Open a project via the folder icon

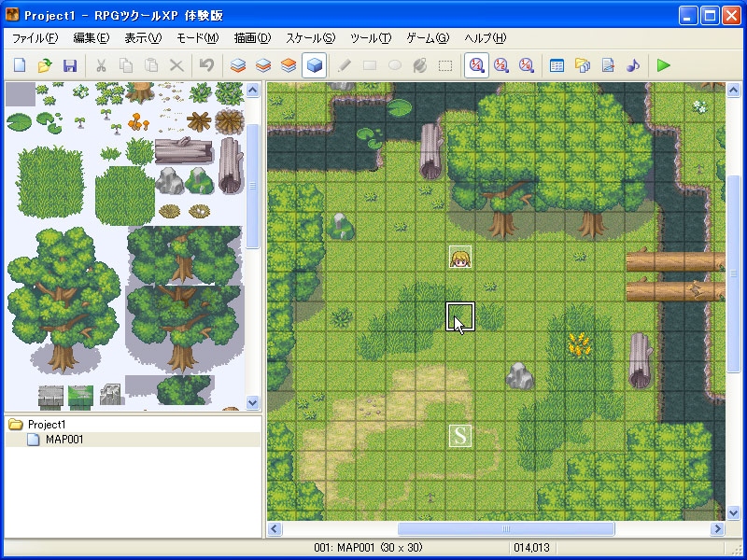pos(45,64)
